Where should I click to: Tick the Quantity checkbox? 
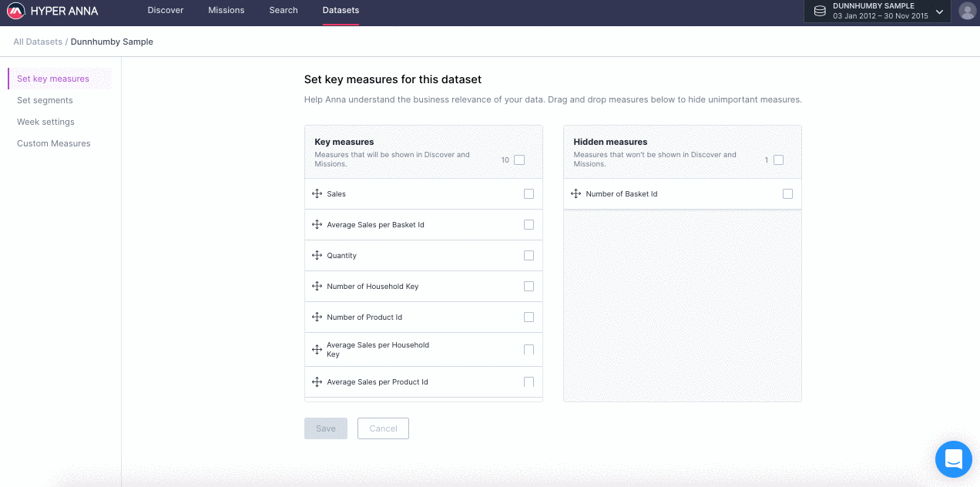coord(529,256)
